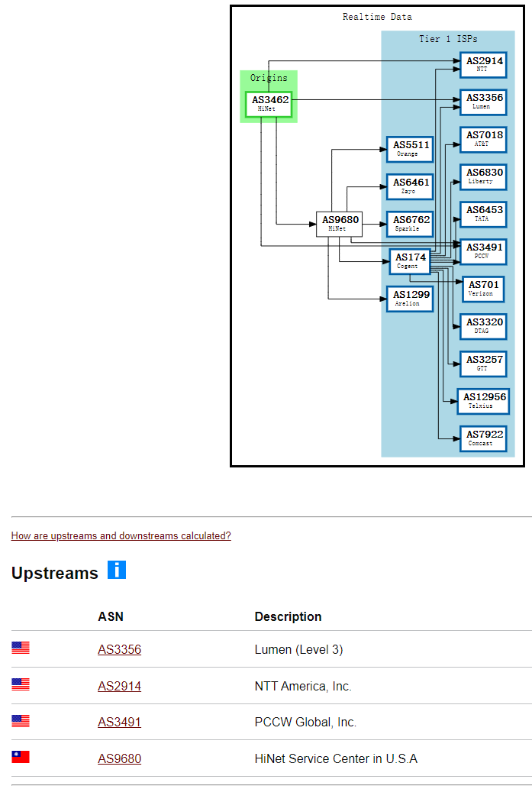This screenshot has height=789, width=532.
Task: Click the 'PCCW Global, Inc.' description cell
Action: 305,722
